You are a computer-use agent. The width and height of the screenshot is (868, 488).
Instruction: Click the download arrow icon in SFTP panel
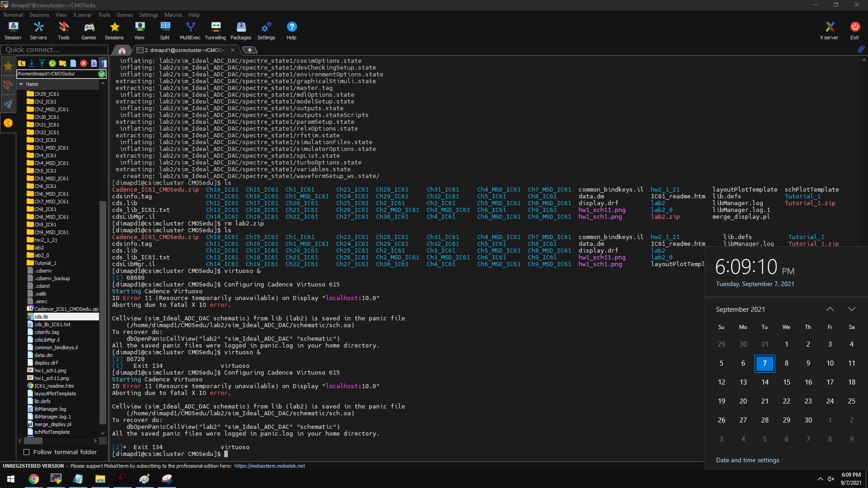(x=32, y=63)
